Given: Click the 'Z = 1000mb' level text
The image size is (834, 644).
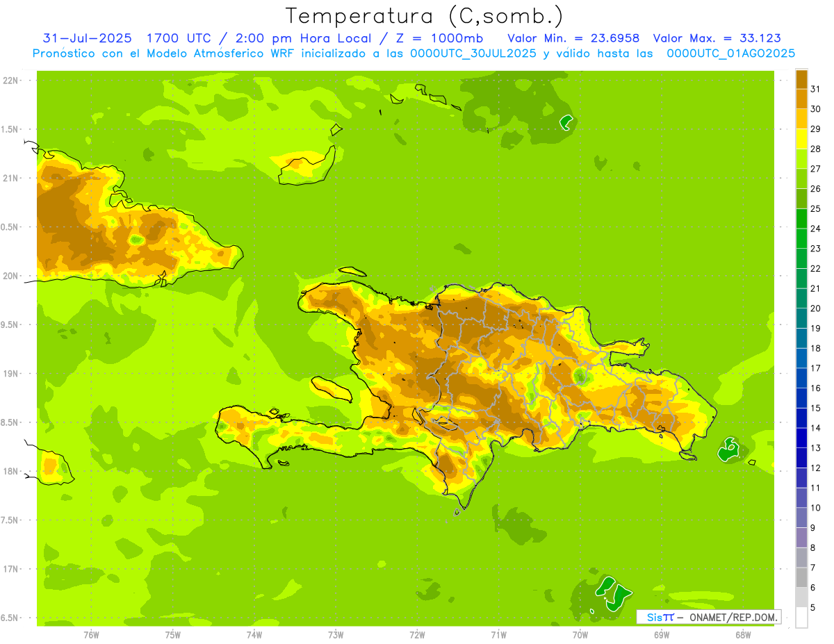Looking at the screenshot, I should point(440,38).
